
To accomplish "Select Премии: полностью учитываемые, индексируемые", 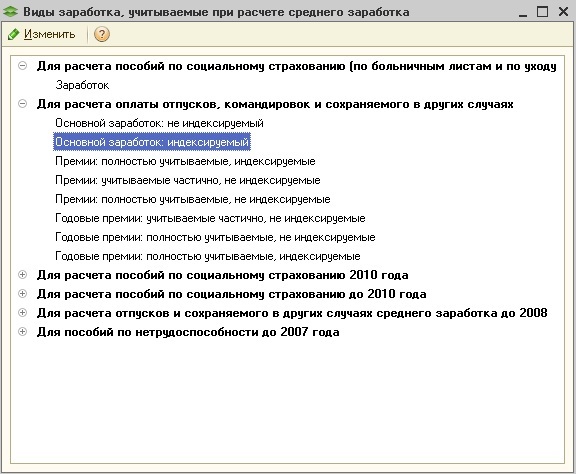I will coord(185,161).
